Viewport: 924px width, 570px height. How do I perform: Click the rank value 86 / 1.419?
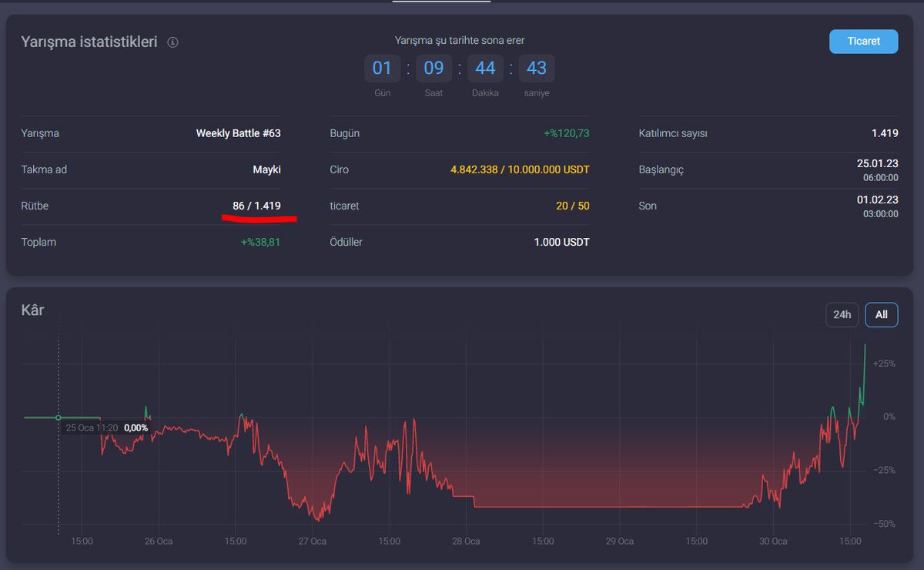click(x=257, y=206)
